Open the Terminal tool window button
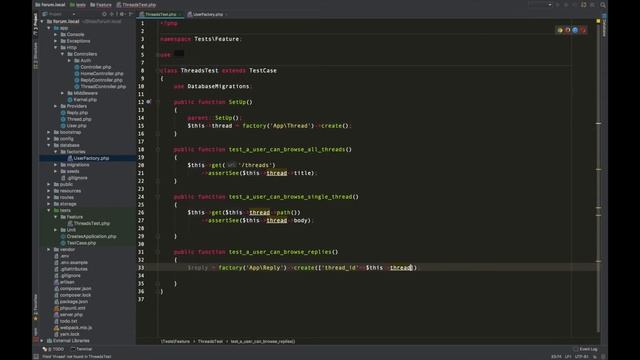This screenshot has height=360, width=640. [82, 349]
